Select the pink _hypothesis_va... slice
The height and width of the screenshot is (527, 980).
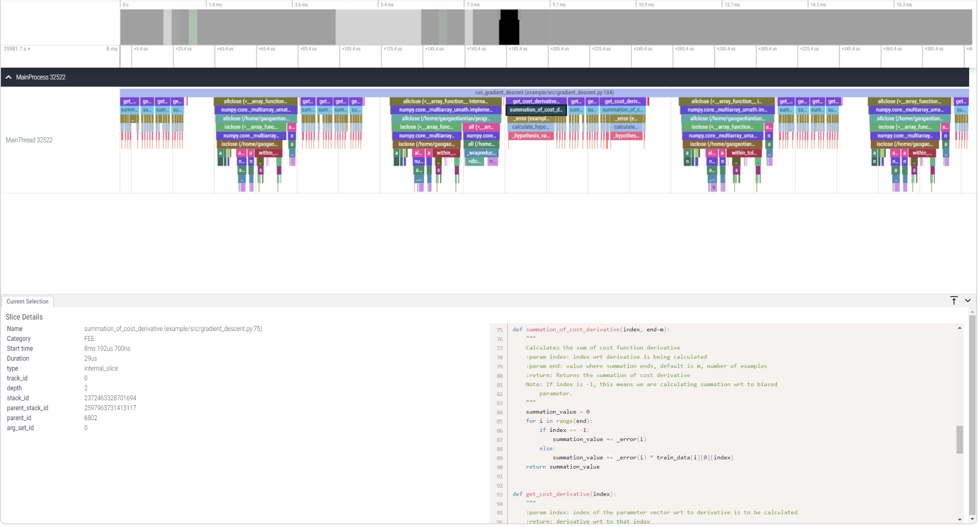tap(531, 136)
